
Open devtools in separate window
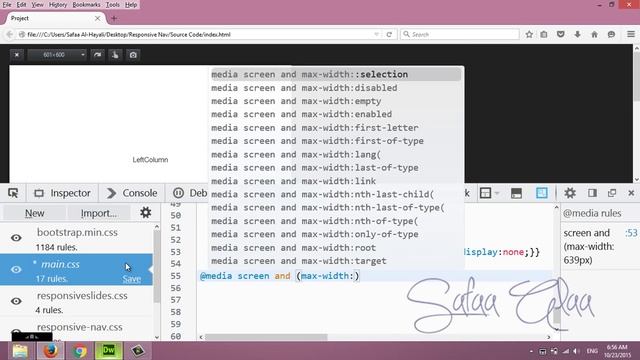(612, 193)
